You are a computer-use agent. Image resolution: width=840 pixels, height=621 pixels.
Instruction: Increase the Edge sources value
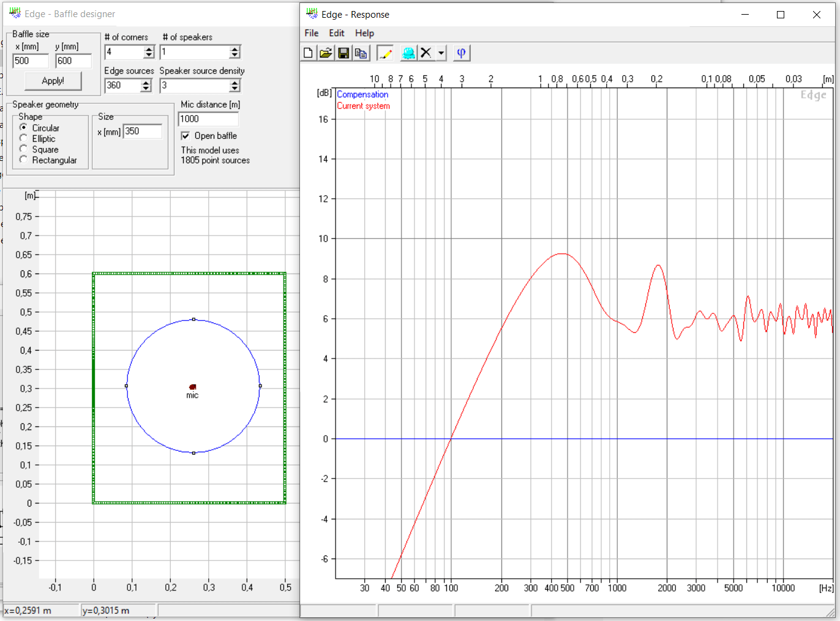tap(146, 83)
